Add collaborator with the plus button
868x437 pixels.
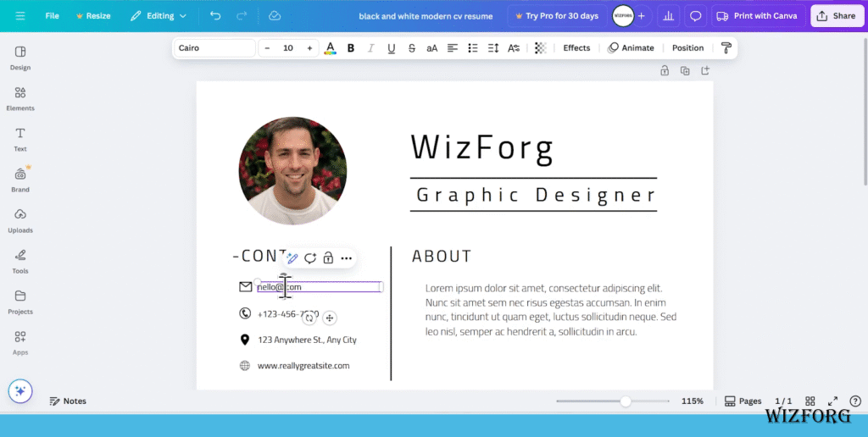tap(642, 16)
